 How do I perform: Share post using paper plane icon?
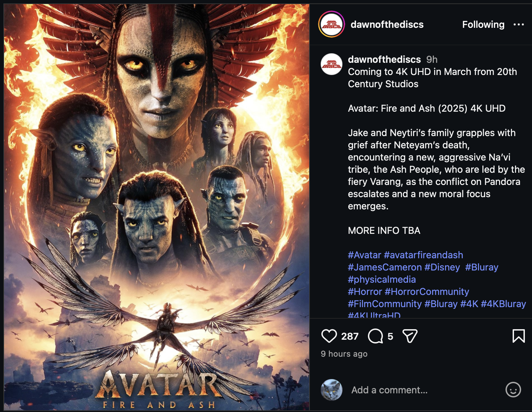point(410,336)
